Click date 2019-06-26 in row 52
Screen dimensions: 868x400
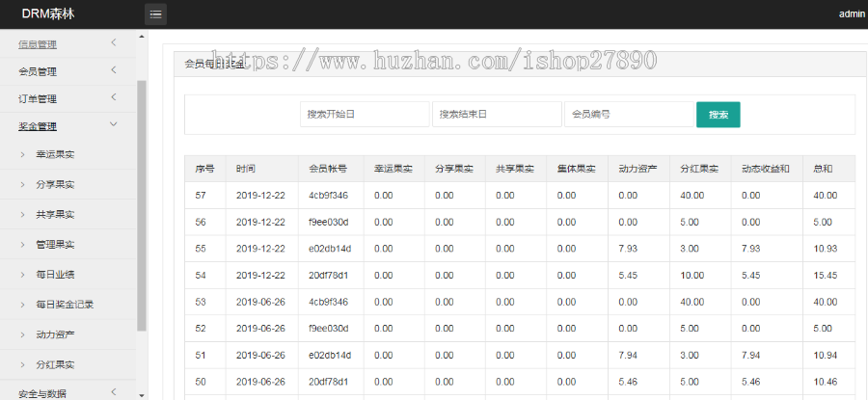tap(260, 328)
